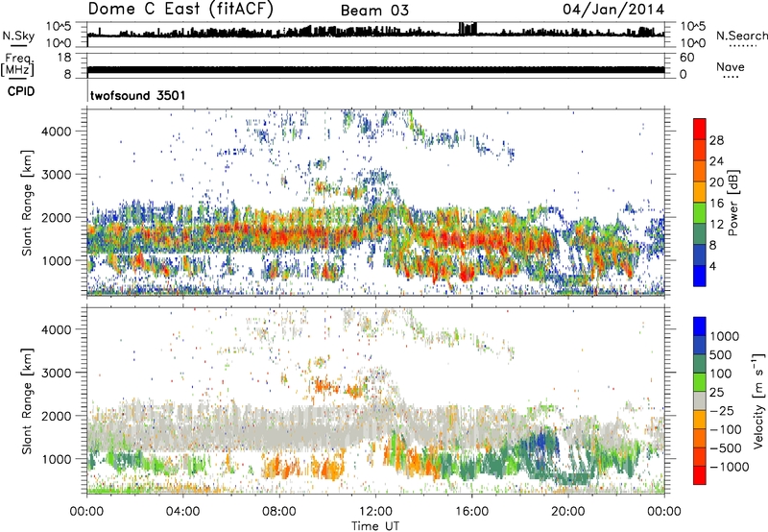
Task: Click the "4000" range tick in the velocity panel
Action: (57, 329)
